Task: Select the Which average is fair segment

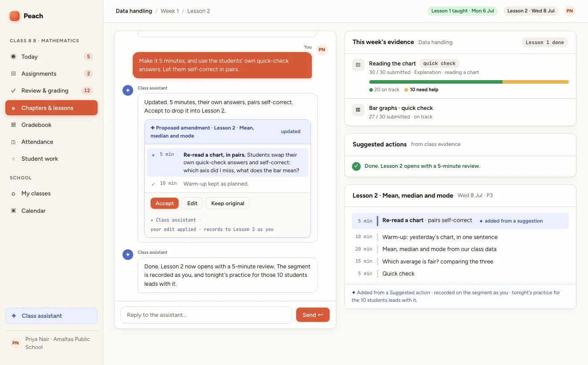Action: pyautogui.click(x=460, y=261)
